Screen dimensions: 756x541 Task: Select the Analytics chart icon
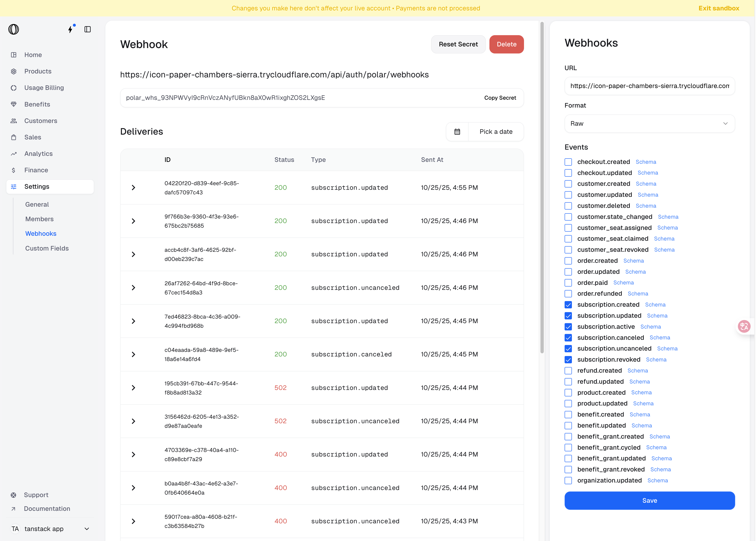click(14, 154)
